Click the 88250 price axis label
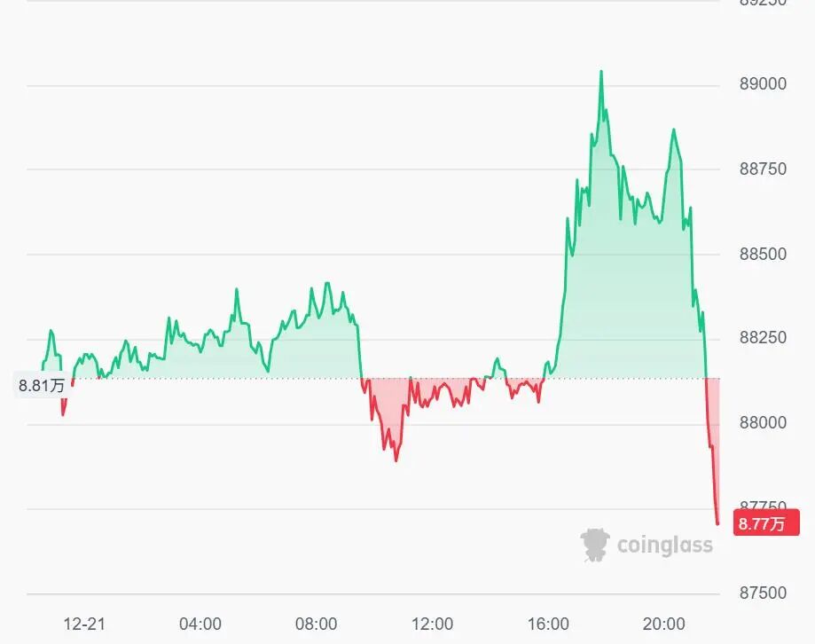Viewport: 815px width, 644px height. click(x=762, y=338)
